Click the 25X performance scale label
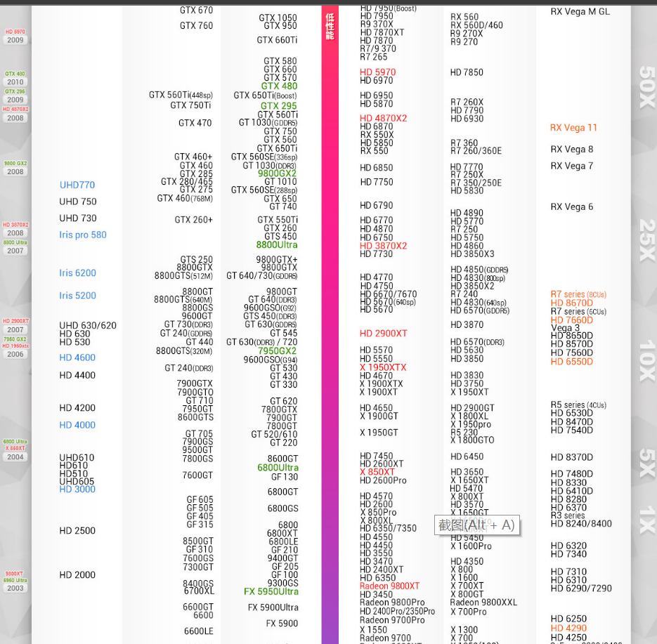 click(x=646, y=240)
